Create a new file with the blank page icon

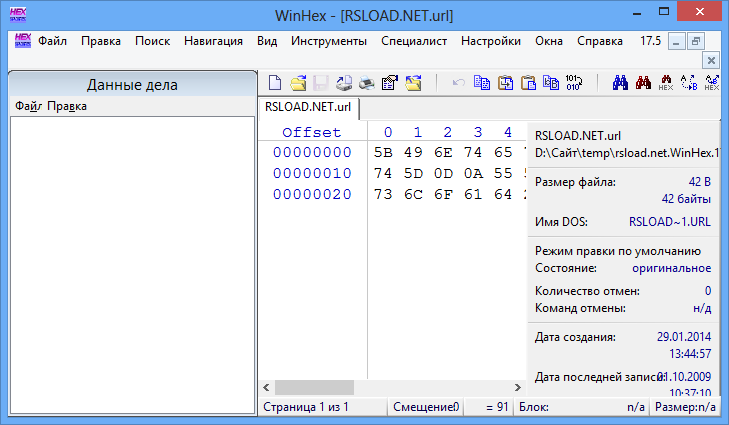(275, 83)
